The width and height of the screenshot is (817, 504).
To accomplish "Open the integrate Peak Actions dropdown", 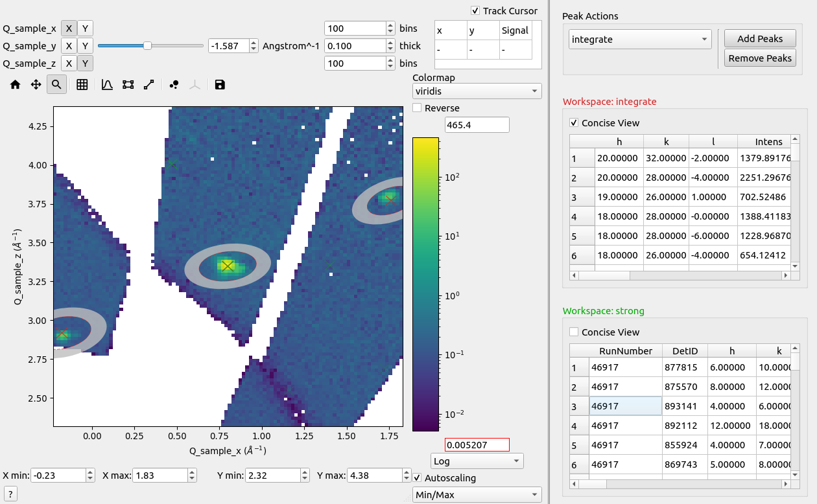I will [639, 40].
